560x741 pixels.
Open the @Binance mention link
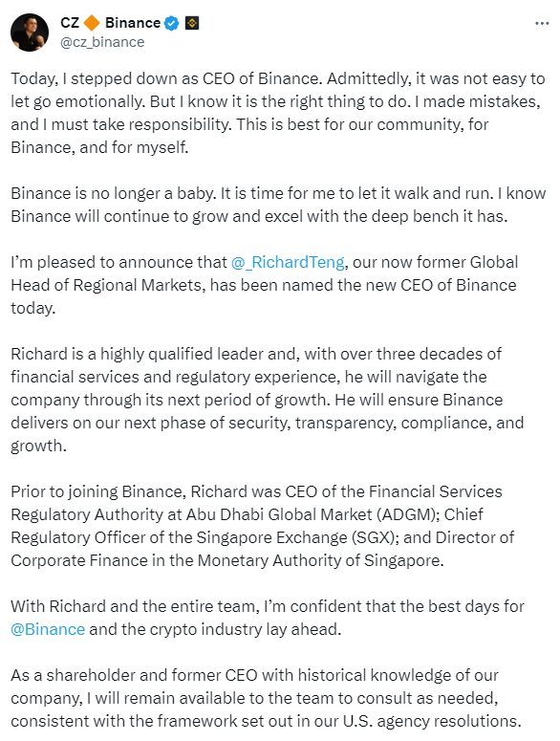[x=48, y=629]
